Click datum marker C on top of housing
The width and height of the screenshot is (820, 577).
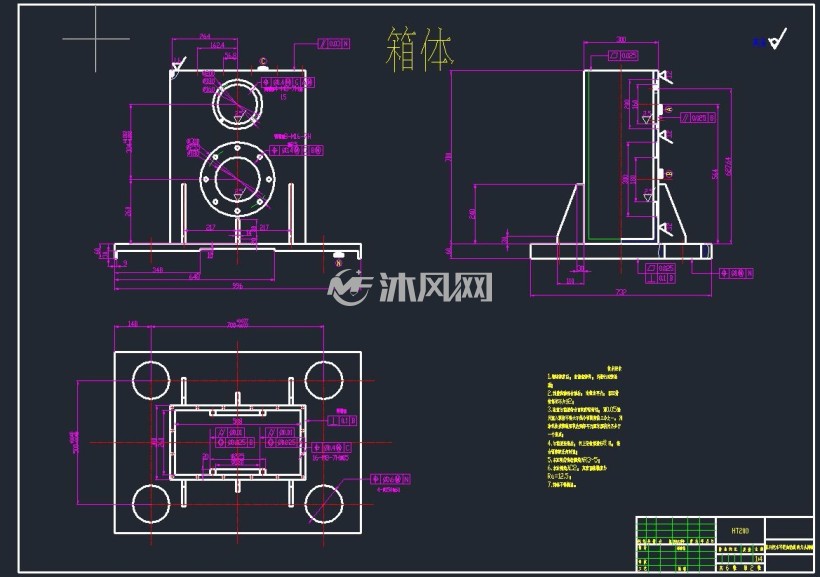[x=263, y=62]
